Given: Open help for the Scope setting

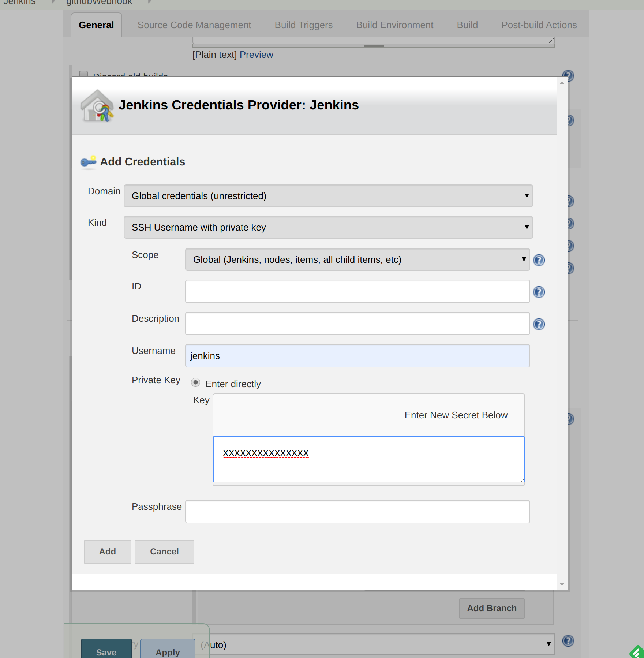Looking at the screenshot, I should [539, 260].
